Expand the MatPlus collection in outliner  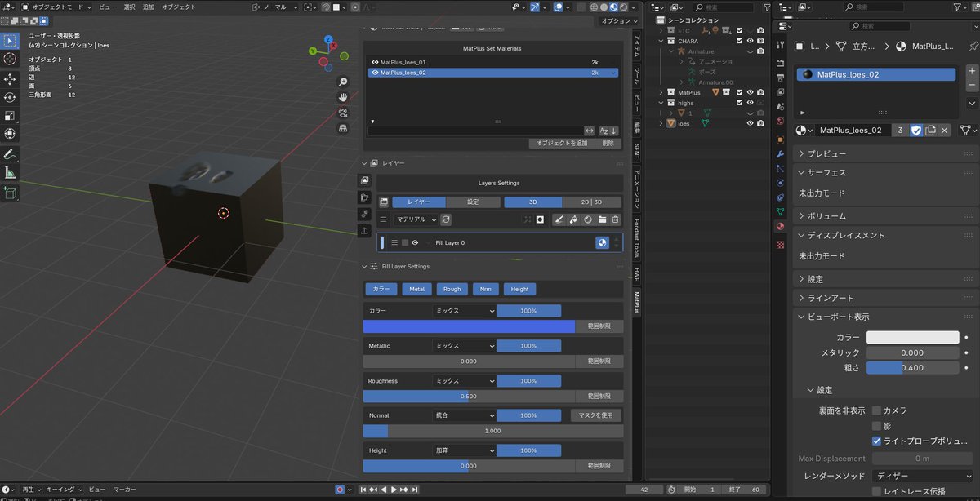point(661,92)
